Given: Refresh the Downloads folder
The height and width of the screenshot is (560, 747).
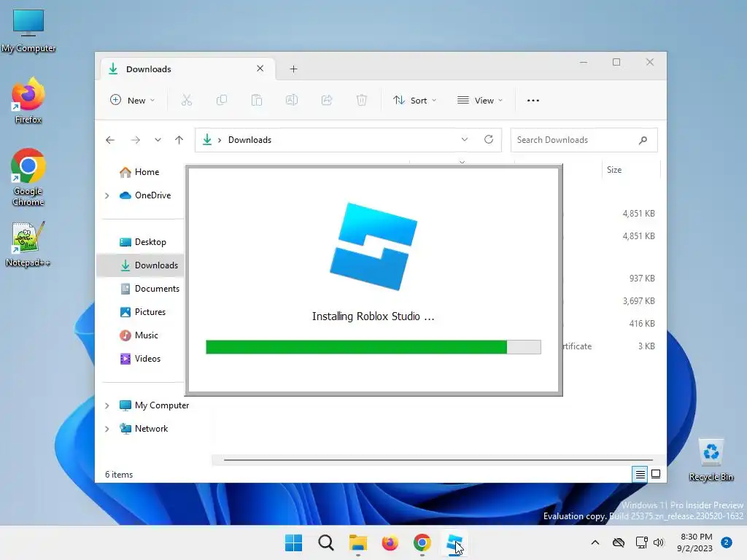Looking at the screenshot, I should point(489,139).
